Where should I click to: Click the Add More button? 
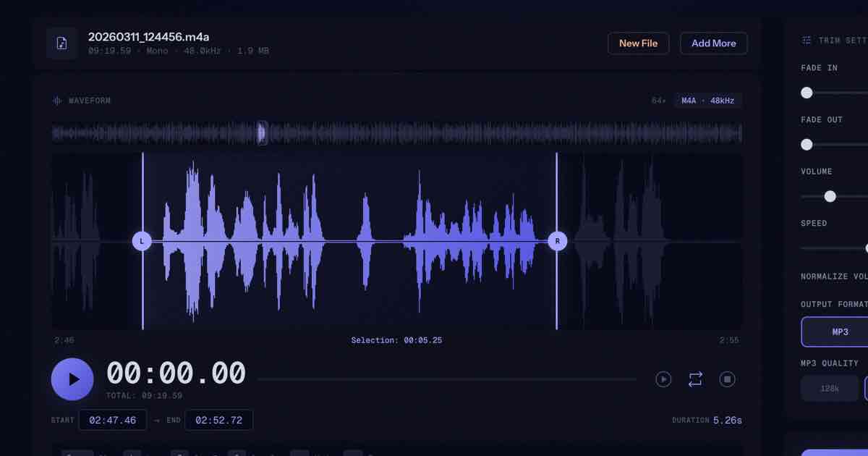[713, 43]
